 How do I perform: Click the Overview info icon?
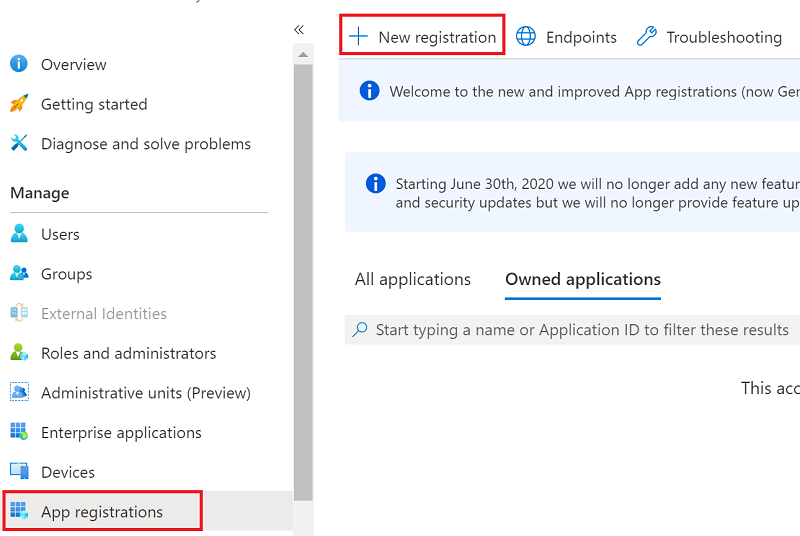click(x=19, y=64)
